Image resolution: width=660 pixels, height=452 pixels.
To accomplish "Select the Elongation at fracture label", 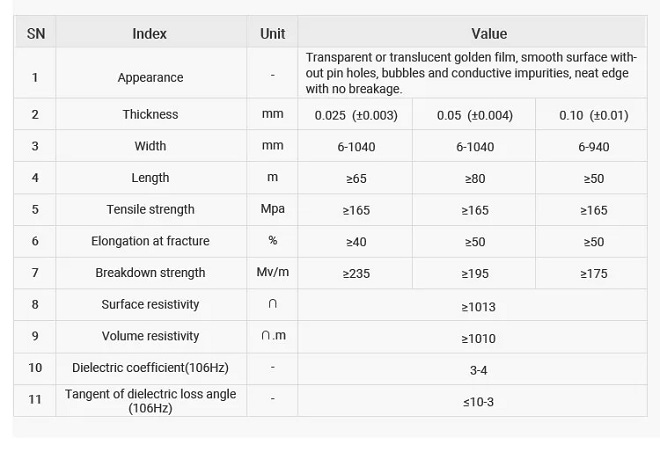I will click(150, 241).
